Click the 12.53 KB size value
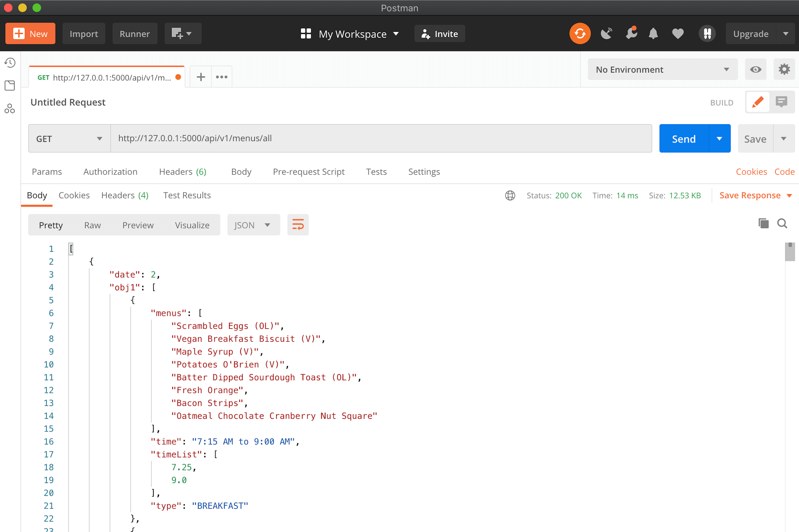The height and width of the screenshot is (532, 799). tap(685, 196)
